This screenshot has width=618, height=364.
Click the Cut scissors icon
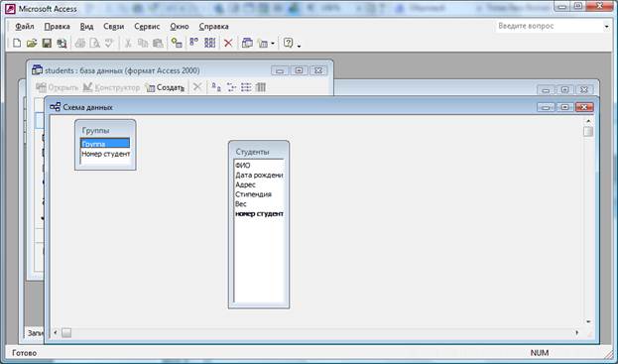(128, 43)
